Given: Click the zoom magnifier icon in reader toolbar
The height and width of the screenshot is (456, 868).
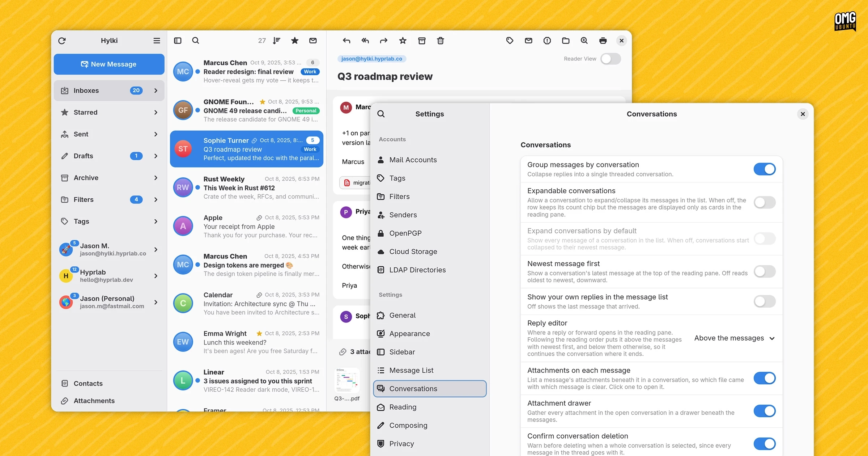Looking at the screenshot, I should [x=584, y=41].
